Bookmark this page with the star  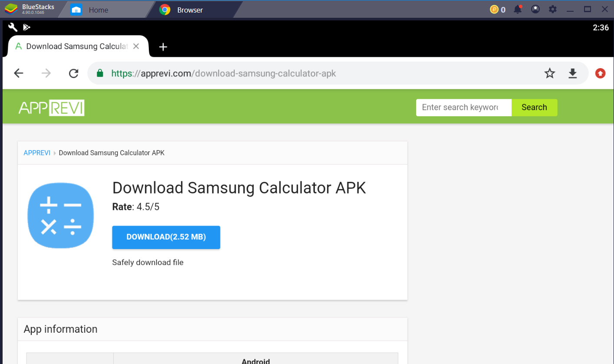tap(550, 73)
